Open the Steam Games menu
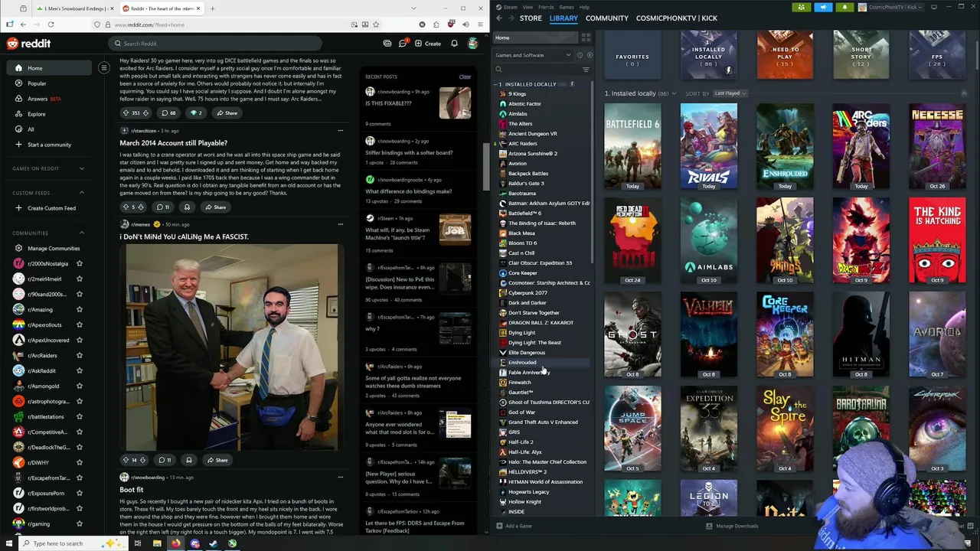 point(567,7)
